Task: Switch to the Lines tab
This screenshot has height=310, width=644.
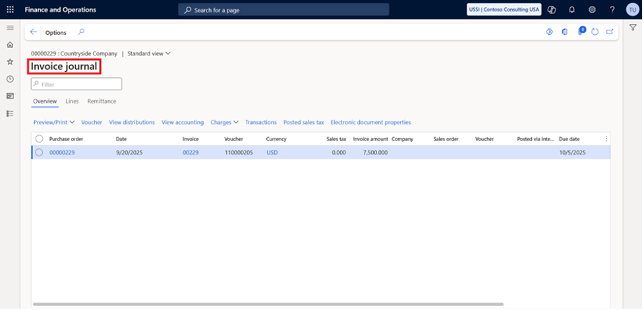Action: coord(72,101)
